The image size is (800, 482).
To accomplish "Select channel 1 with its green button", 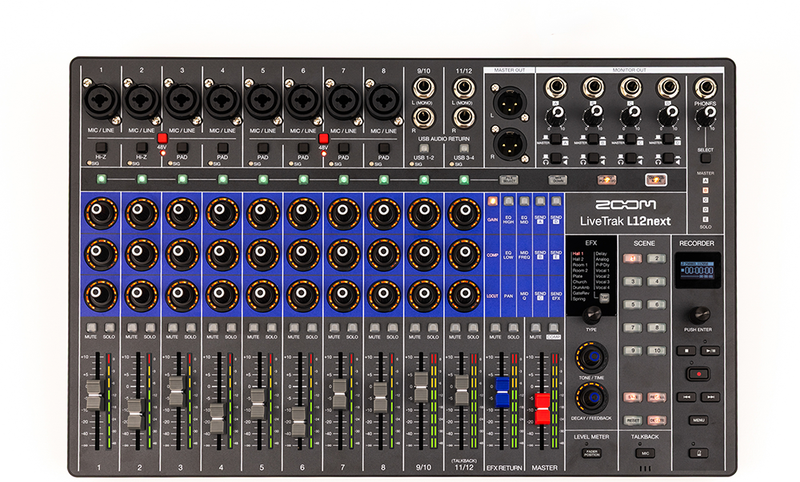I will (102, 179).
